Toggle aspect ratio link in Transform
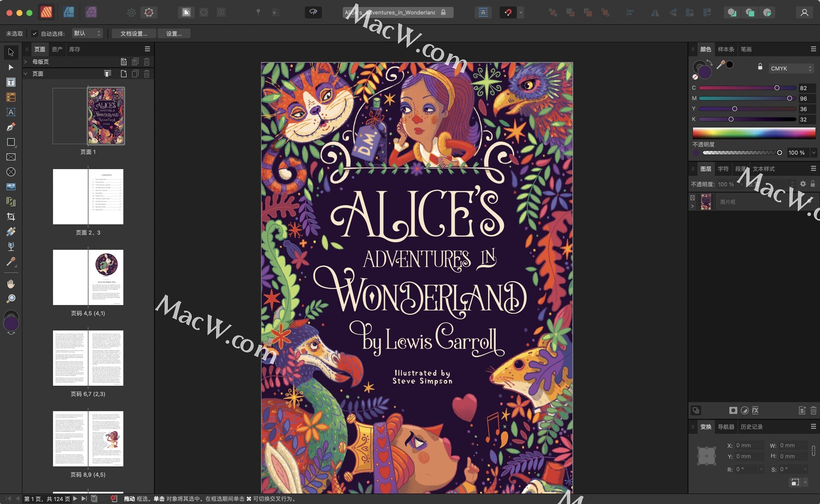The height and width of the screenshot is (504, 820). (813, 451)
